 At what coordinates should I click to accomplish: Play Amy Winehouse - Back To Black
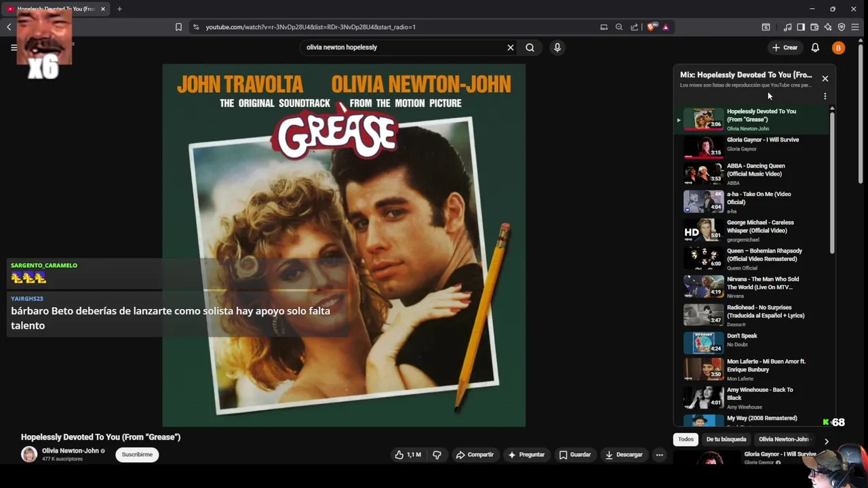point(753,399)
